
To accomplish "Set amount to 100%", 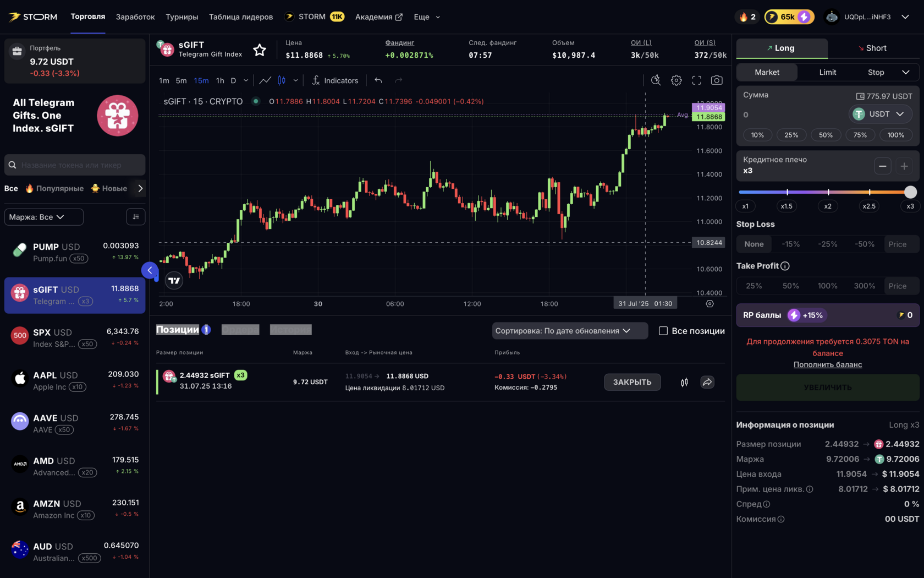I will [896, 135].
